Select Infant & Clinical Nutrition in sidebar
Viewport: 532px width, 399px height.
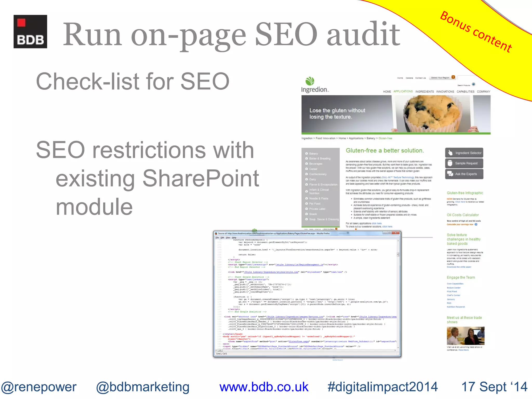coord(319,191)
